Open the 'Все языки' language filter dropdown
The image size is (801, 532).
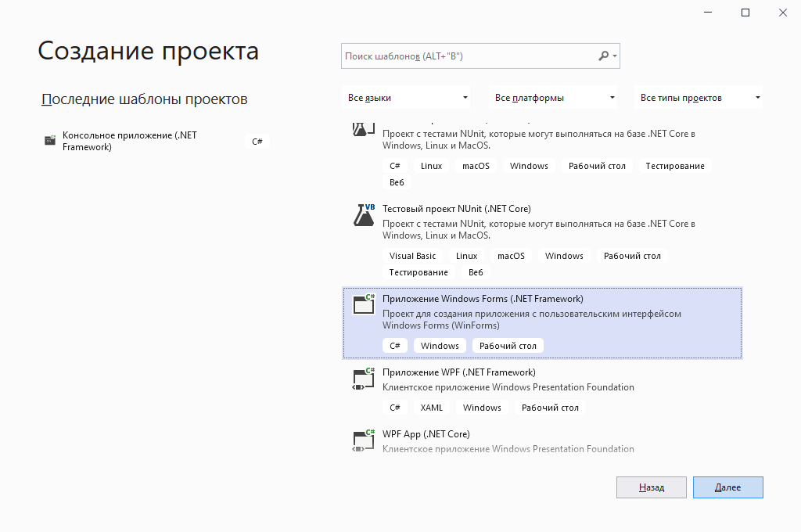click(408, 98)
